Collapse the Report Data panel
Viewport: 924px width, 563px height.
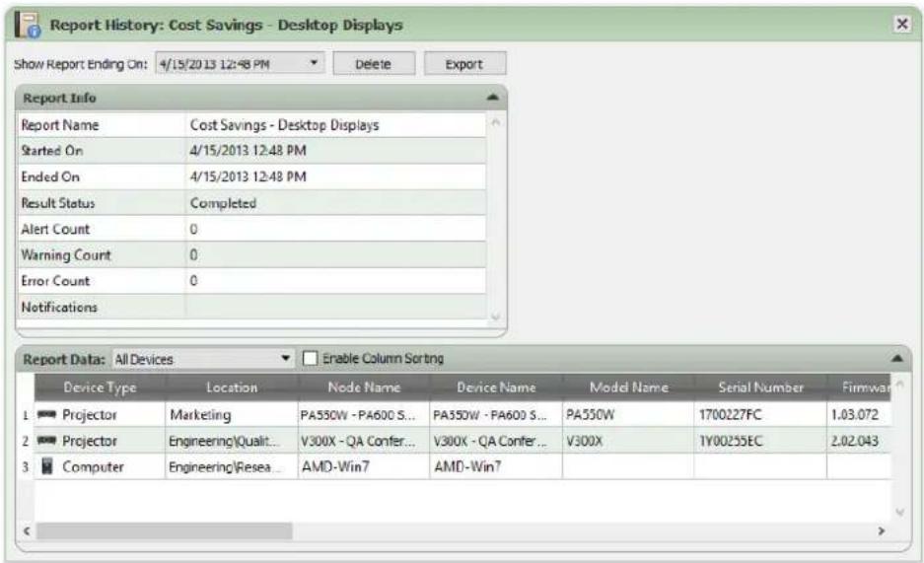pos(897,358)
